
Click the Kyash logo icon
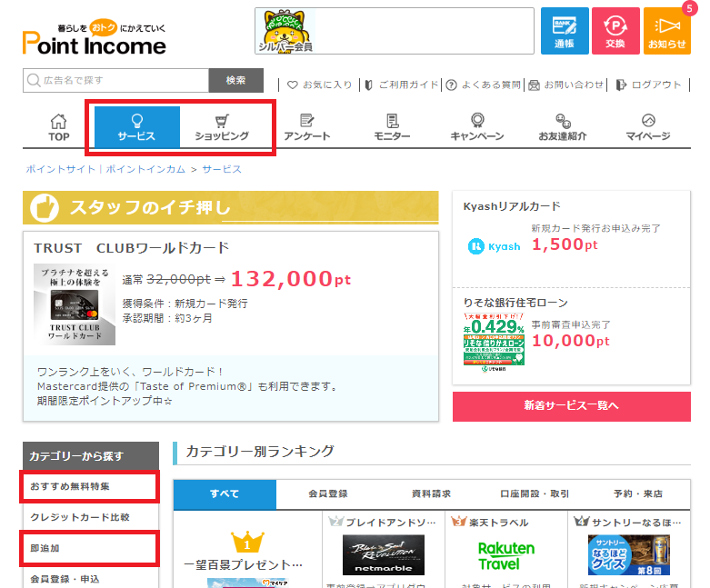pos(494,246)
